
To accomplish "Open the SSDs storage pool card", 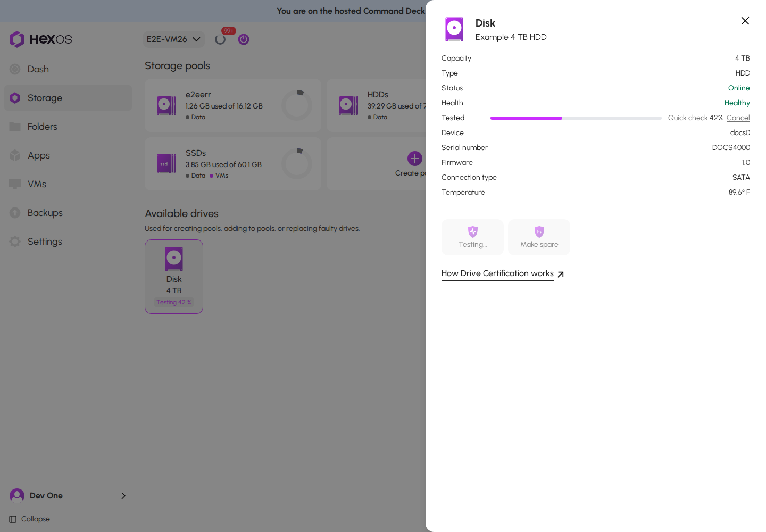I will coord(233,164).
